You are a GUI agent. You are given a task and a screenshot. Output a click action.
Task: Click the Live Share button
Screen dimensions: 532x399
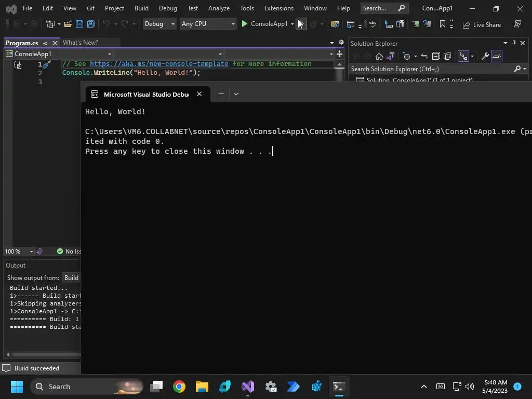[x=482, y=25]
